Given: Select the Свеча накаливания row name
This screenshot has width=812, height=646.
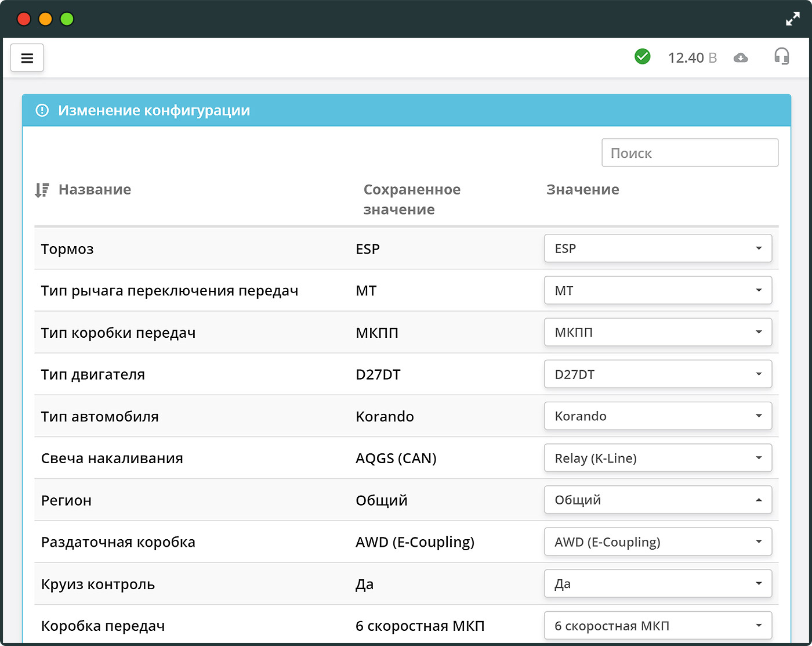Looking at the screenshot, I should coord(112,459).
